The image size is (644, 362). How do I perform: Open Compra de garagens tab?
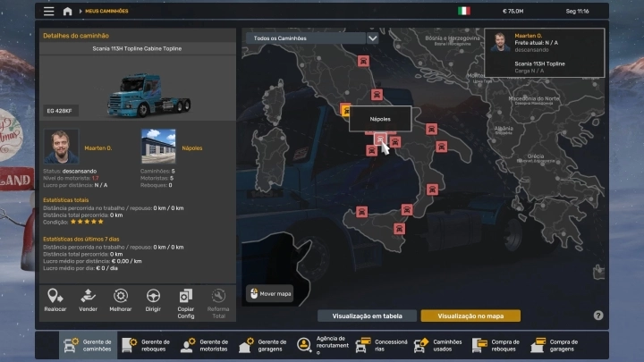pos(555,345)
